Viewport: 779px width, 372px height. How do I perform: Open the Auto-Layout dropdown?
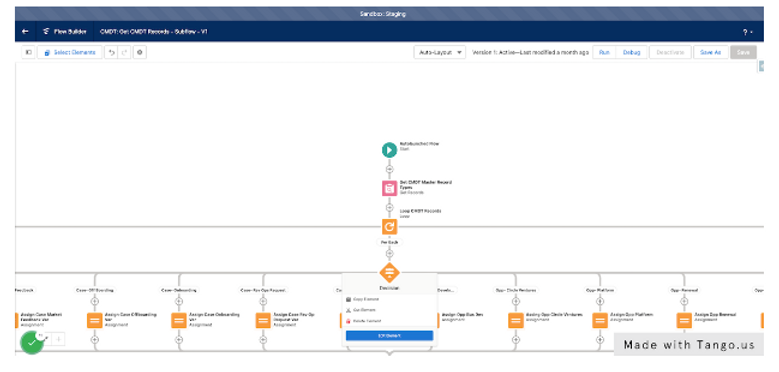tap(440, 52)
